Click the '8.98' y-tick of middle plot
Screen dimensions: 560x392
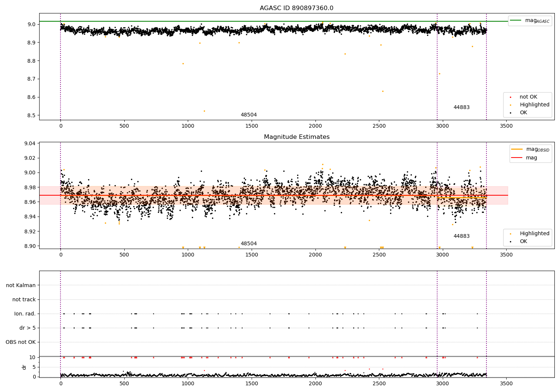[x=30, y=188]
